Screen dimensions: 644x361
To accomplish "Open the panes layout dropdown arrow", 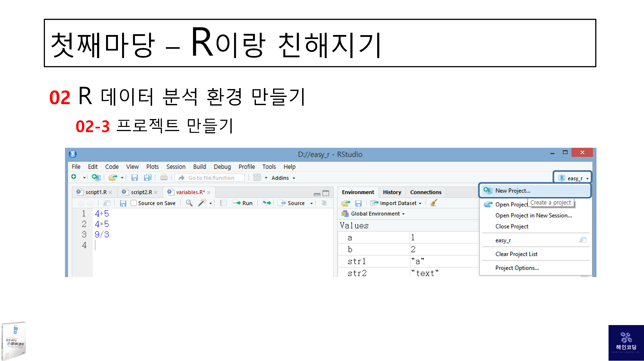I will pyautogui.click(x=266, y=178).
